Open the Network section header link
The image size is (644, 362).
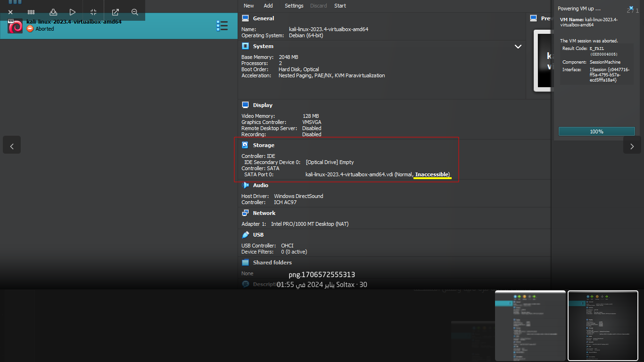[x=264, y=213]
